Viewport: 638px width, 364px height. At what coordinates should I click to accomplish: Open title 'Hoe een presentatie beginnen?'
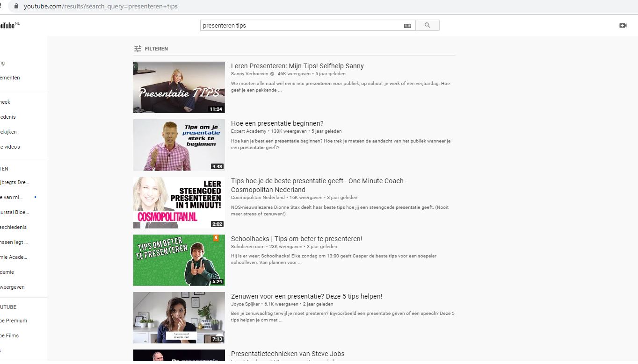(x=277, y=123)
